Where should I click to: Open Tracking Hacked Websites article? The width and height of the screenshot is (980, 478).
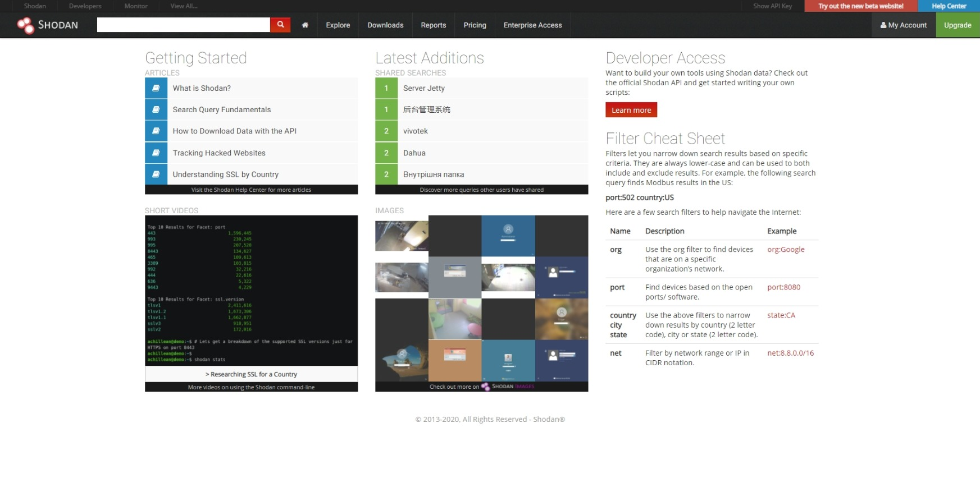coord(219,153)
